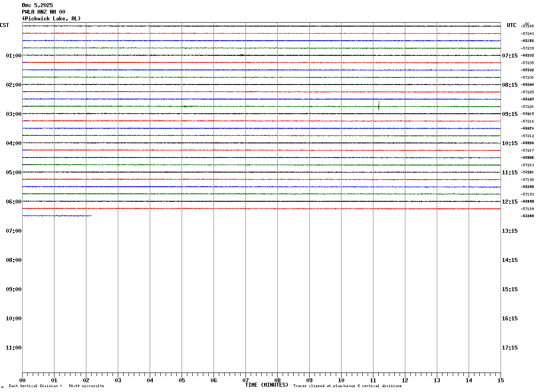Screen dimensions: 536x392
Task: Click minute 14 on the time axis
Action: [469, 380]
